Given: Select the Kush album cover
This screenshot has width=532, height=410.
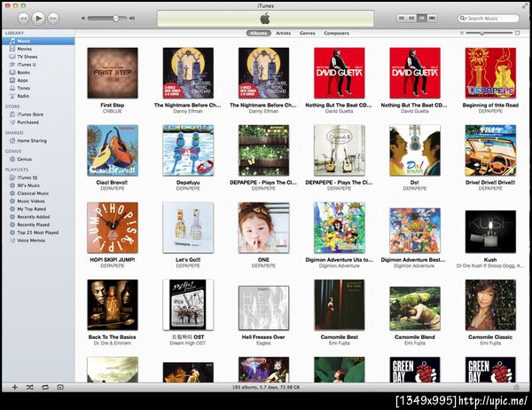Looking at the screenshot, I should pyautogui.click(x=490, y=232).
